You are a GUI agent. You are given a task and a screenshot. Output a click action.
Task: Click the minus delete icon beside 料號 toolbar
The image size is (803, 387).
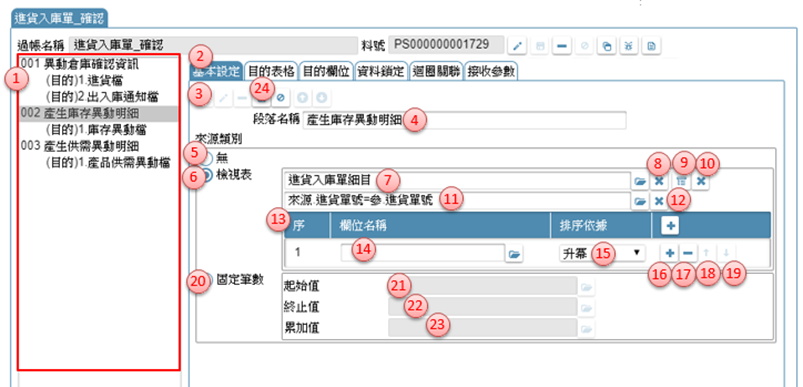point(561,46)
